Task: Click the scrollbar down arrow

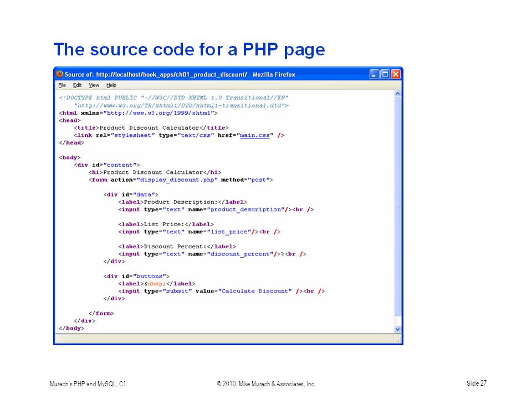Action: point(398,329)
